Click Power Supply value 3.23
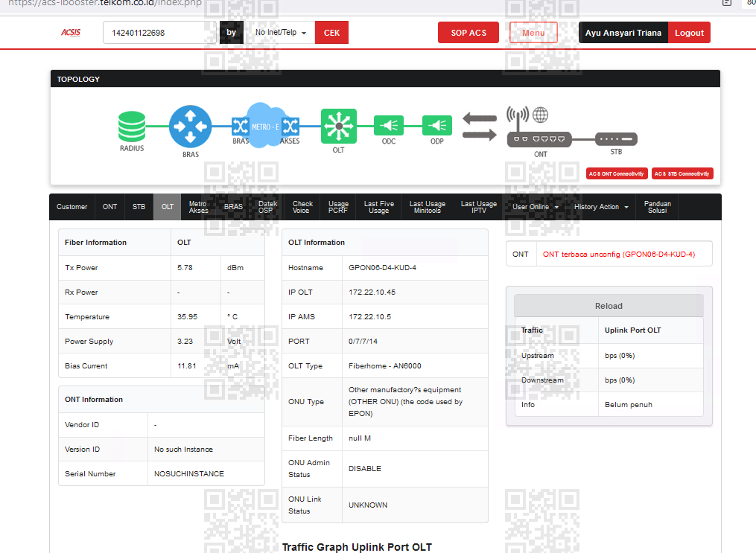The height and width of the screenshot is (553, 756). [x=185, y=342]
